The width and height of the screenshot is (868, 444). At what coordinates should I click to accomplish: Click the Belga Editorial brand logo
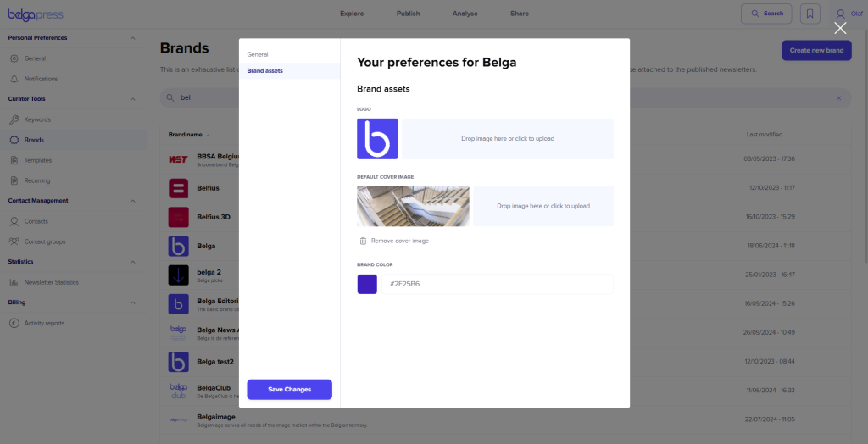tap(178, 304)
